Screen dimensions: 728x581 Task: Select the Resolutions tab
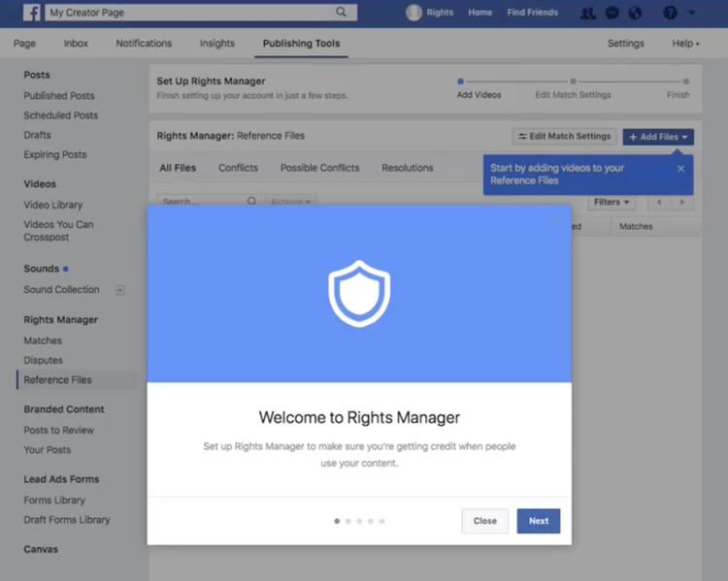[408, 168]
